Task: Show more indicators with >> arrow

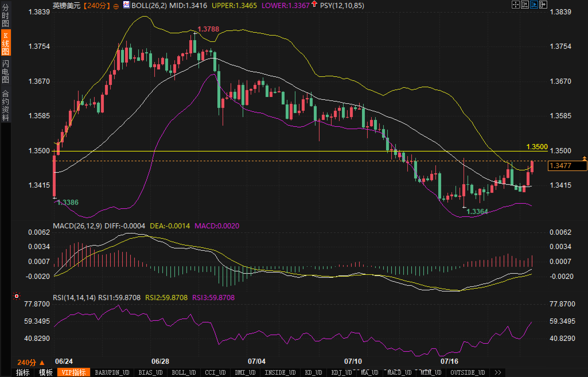Action: [498, 372]
